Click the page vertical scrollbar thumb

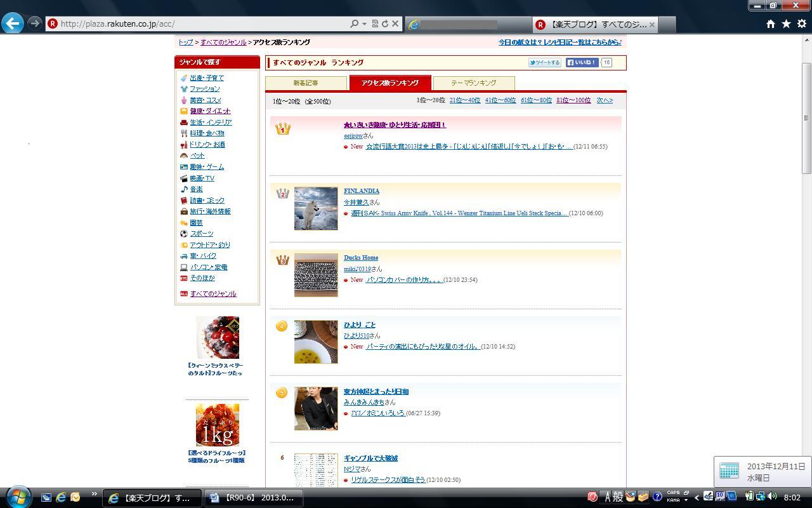[806, 117]
